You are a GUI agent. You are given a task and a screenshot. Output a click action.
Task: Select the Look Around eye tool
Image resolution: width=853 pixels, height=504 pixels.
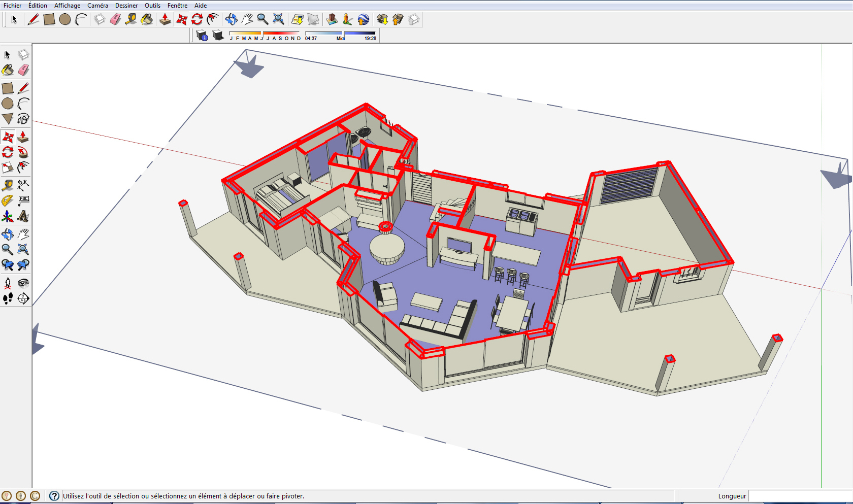click(x=23, y=283)
